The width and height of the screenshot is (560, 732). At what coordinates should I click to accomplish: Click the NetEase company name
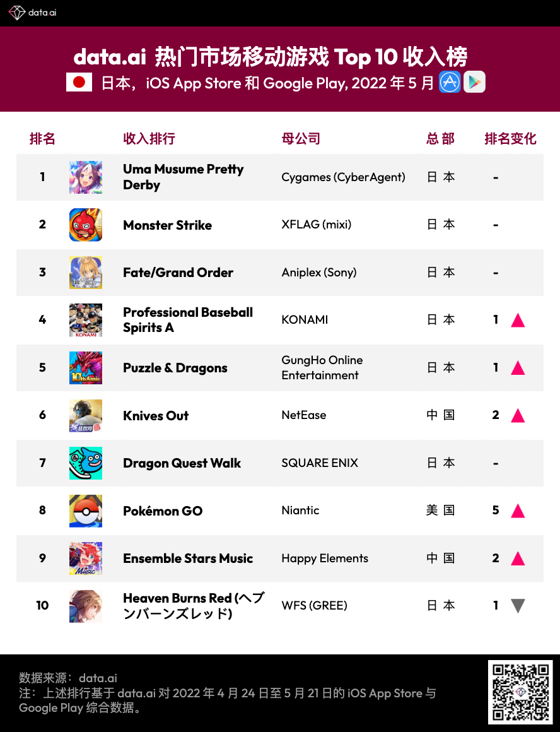point(304,415)
